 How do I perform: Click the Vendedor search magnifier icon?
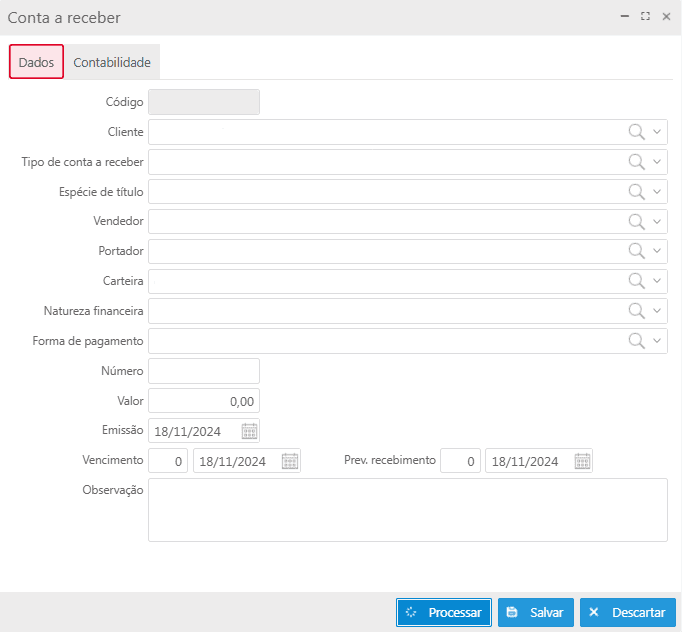tap(636, 221)
